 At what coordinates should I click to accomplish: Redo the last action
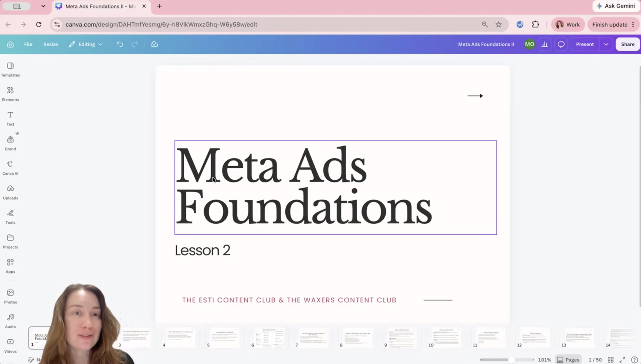(x=135, y=44)
